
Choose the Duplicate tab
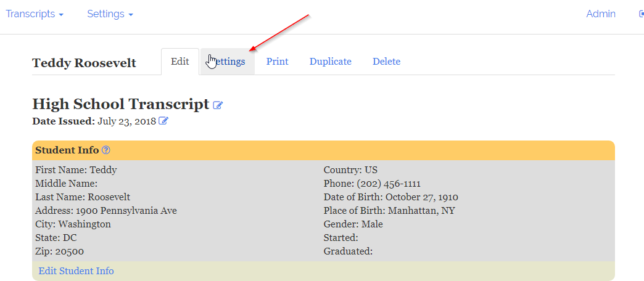coord(331,62)
